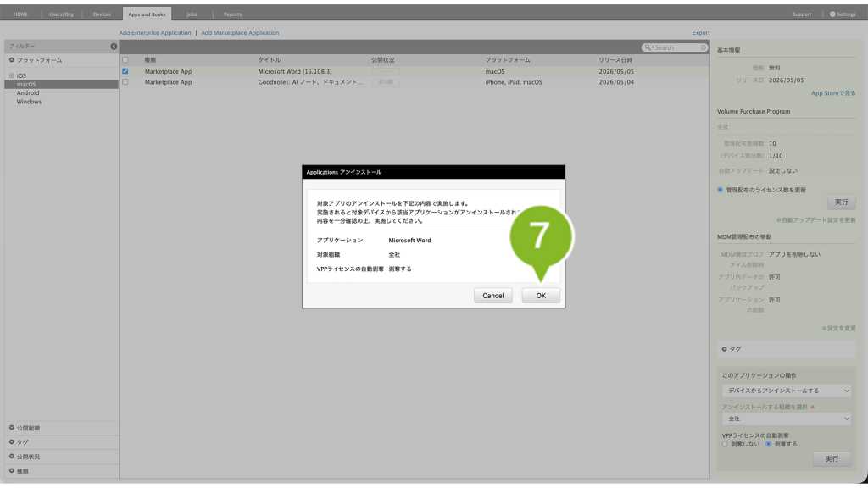Sort by リリース日時 column header
Image resolution: width=868 pixels, height=488 pixels.
pyautogui.click(x=615, y=60)
